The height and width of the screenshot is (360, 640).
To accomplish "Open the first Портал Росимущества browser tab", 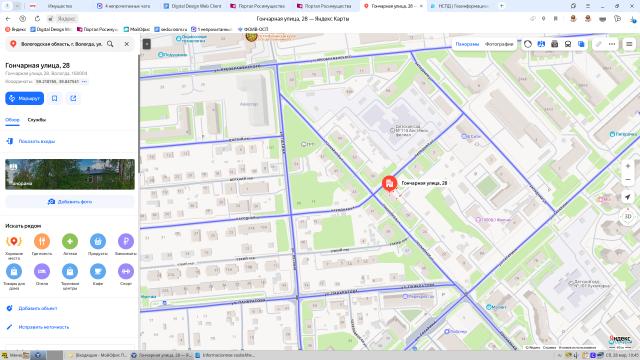I will point(258,6).
